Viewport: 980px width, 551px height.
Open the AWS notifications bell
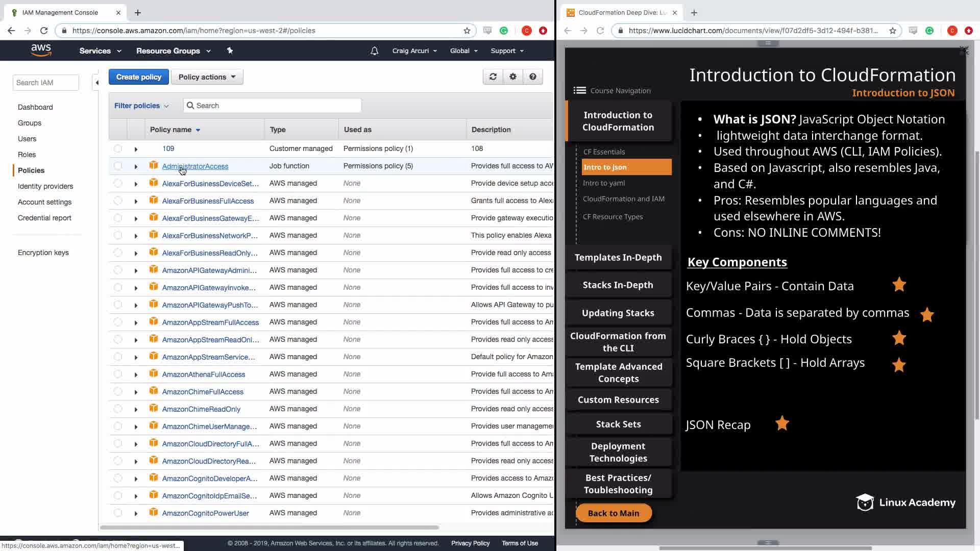click(374, 51)
